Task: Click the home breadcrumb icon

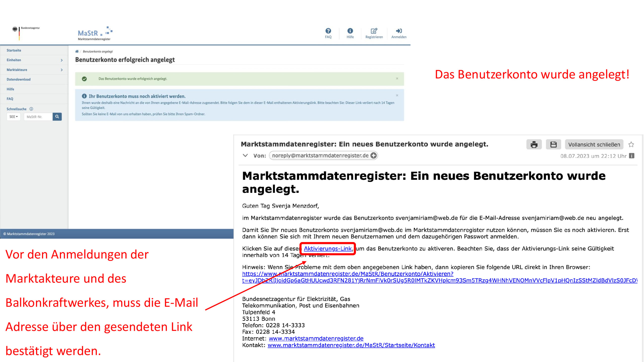Action: (x=77, y=51)
